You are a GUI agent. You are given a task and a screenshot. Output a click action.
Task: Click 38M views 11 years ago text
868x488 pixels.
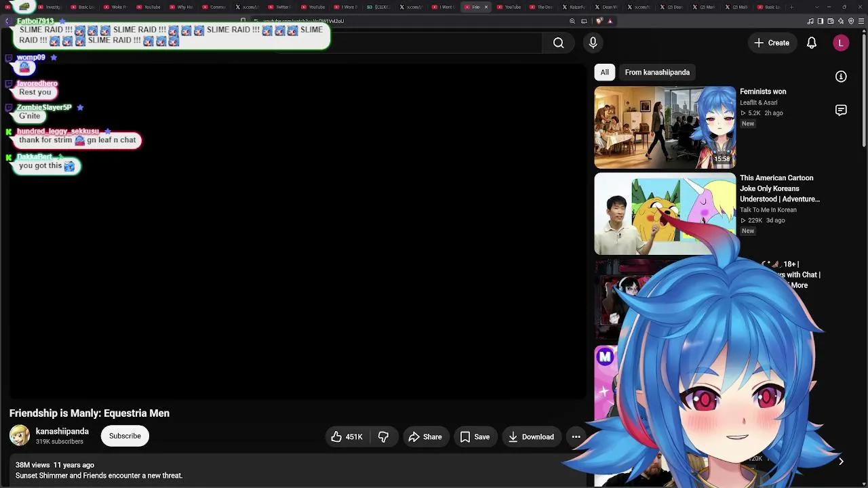(x=55, y=465)
